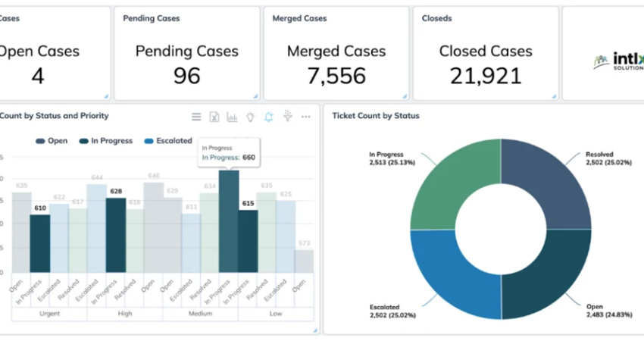
Task: Click the blue alert bell icon
Action: (269, 117)
